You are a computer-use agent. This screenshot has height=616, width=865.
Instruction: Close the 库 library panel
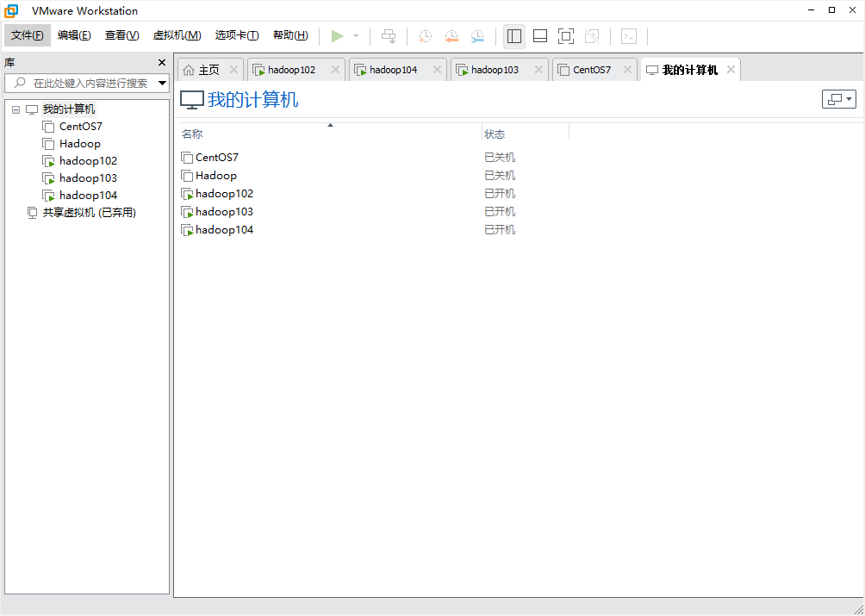(162, 62)
